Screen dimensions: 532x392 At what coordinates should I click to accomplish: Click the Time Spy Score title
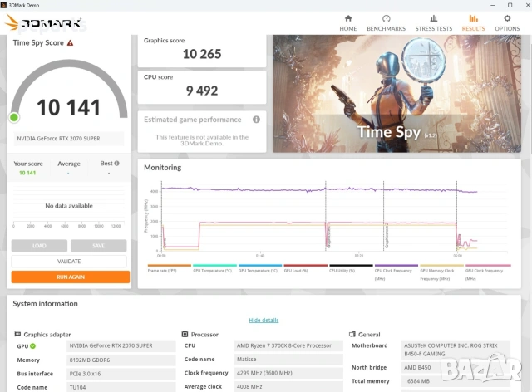pyautogui.click(x=38, y=42)
